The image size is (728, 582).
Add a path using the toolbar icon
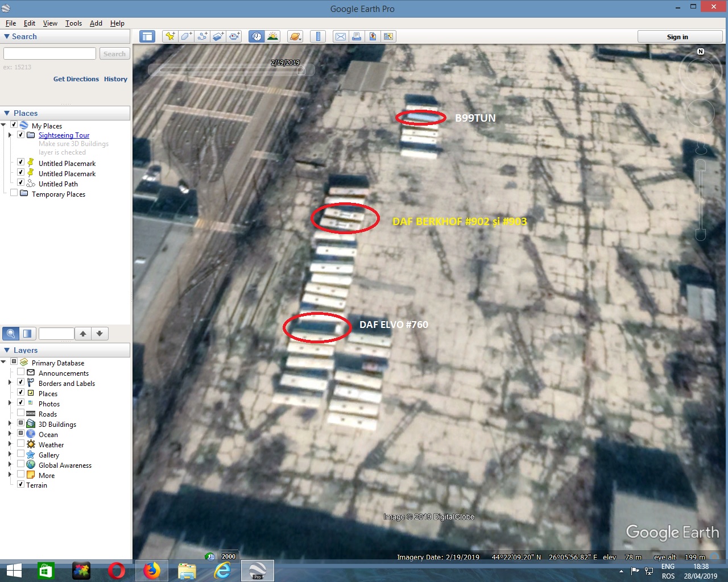[202, 36]
